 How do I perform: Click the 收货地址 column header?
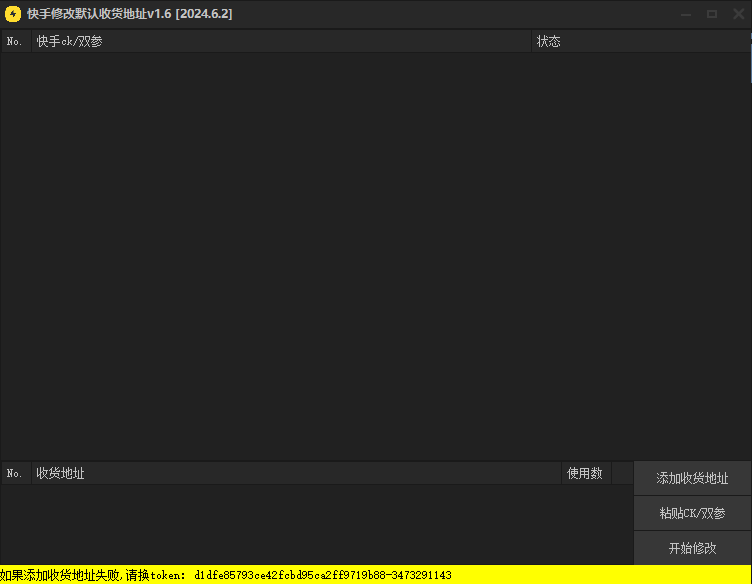296,473
